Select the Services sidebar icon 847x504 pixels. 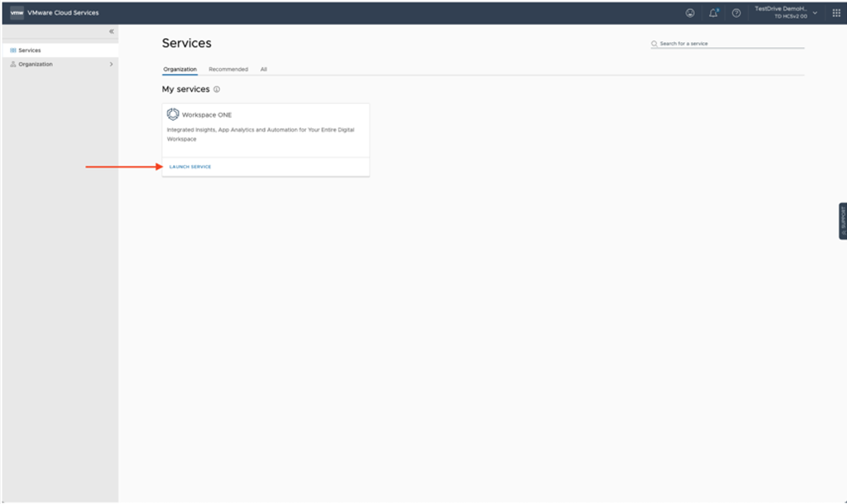click(13, 50)
